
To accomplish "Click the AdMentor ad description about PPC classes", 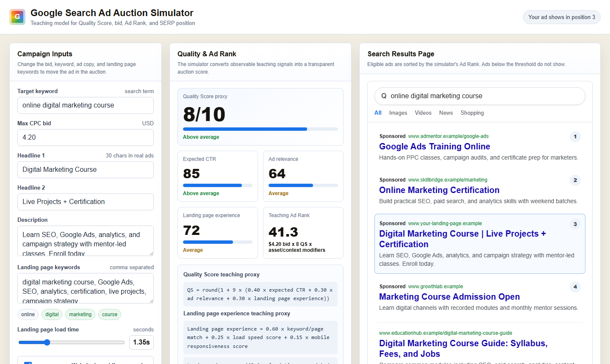I will click(x=479, y=157).
